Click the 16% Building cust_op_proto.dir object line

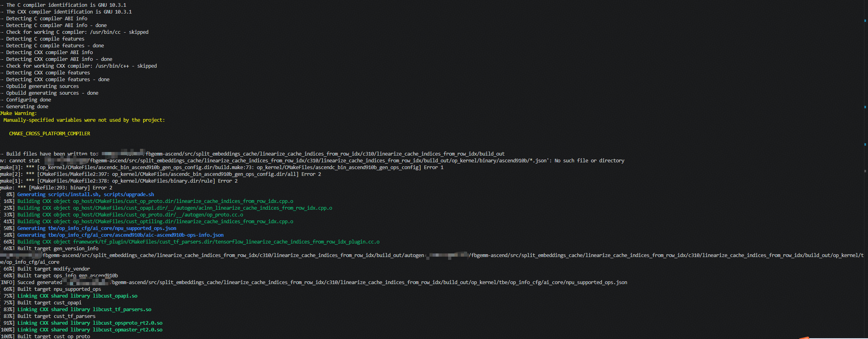click(x=147, y=201)
